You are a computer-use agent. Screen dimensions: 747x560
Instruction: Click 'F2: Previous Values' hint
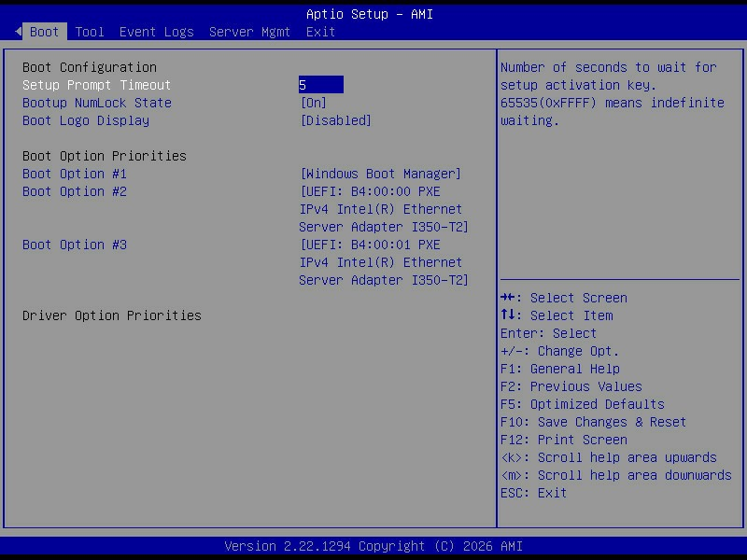571,386
